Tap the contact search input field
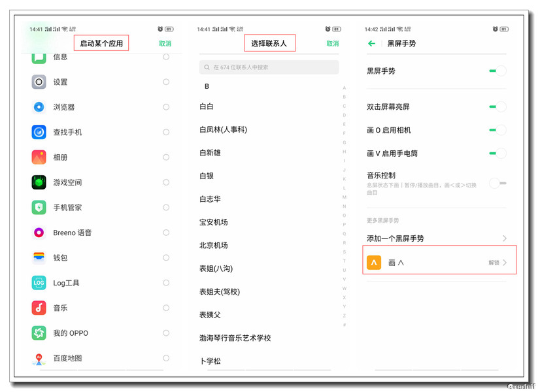 269,67
